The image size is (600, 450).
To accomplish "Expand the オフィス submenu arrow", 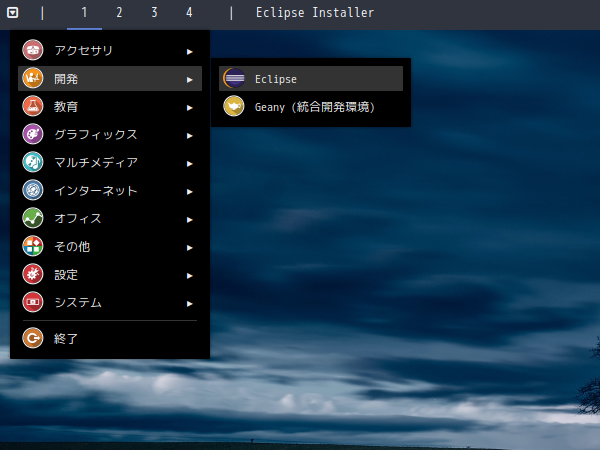I will tap(189, 220).
